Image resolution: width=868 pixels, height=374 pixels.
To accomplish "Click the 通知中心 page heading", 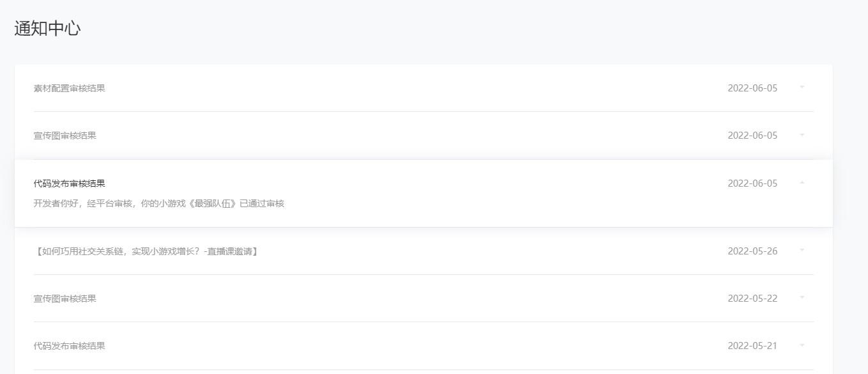I will pyautogui.click(x=47, y=28).
